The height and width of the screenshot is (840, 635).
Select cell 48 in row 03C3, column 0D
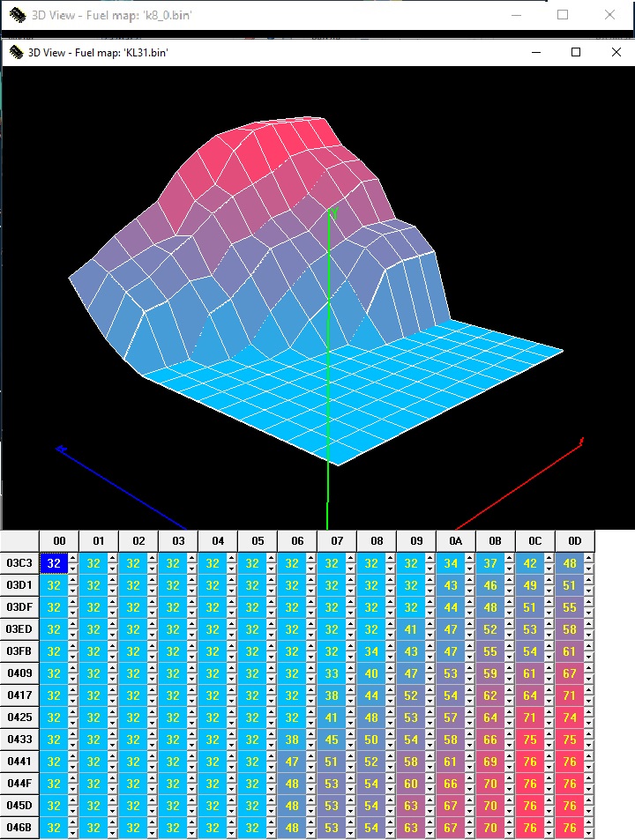tap(569, 563)
